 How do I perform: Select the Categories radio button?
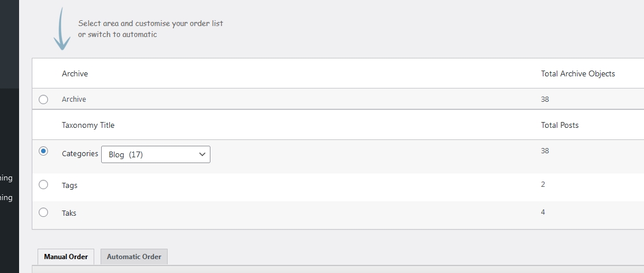43,151
